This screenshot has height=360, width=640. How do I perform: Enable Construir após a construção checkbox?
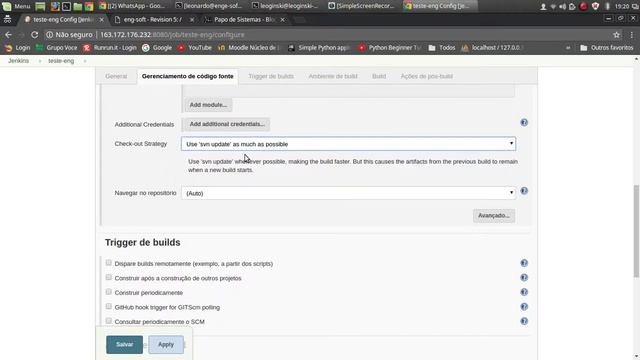(x=109, y=278)
